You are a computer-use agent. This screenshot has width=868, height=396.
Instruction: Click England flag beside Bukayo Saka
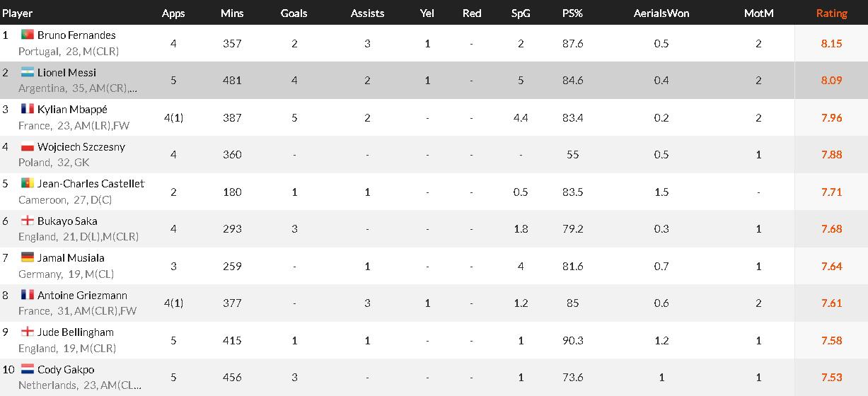[x=28, y=221]
